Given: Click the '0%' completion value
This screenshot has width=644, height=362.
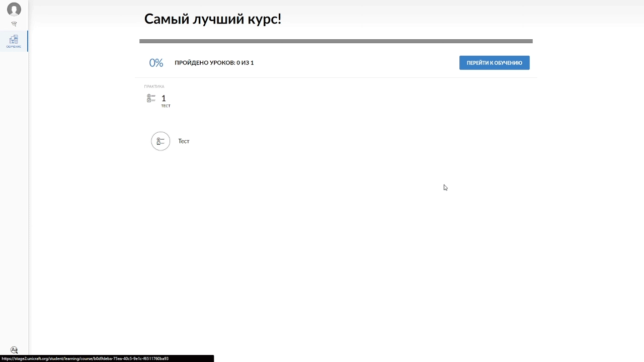Looking at the screenshot, I should tap(156, 63).
